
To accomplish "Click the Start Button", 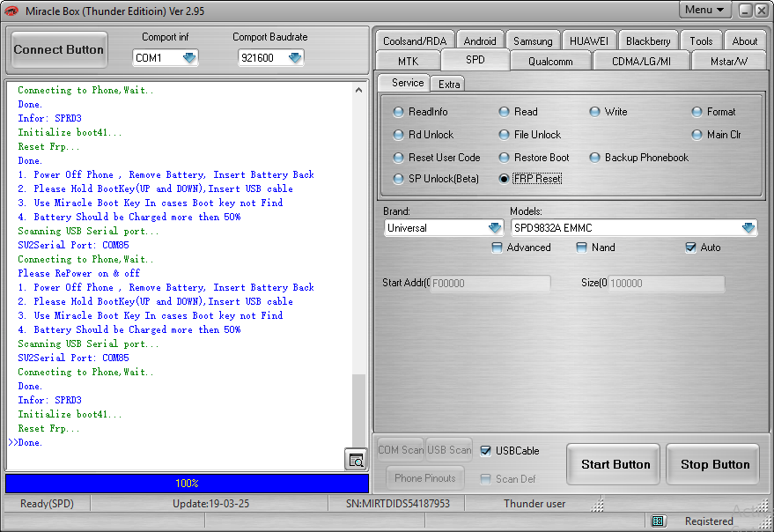I will tap(615, 464).
